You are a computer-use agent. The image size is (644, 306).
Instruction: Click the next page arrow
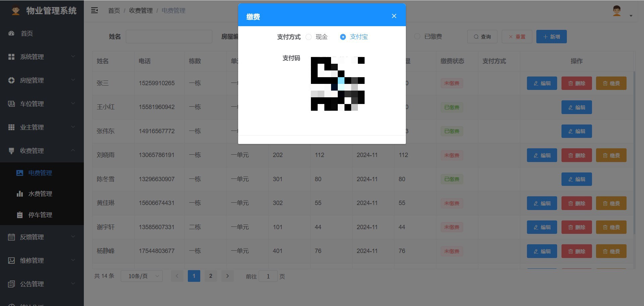point(227,276)
